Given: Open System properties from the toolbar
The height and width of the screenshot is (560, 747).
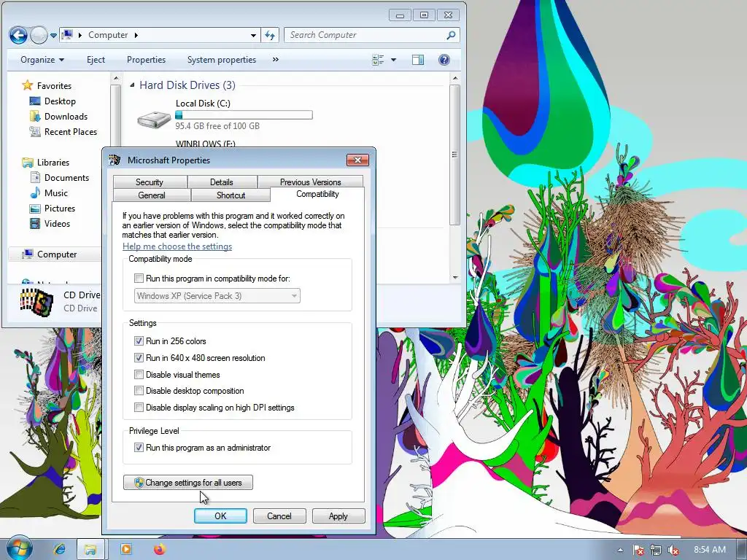Looking at the screenshot, I should coord(222,60).
